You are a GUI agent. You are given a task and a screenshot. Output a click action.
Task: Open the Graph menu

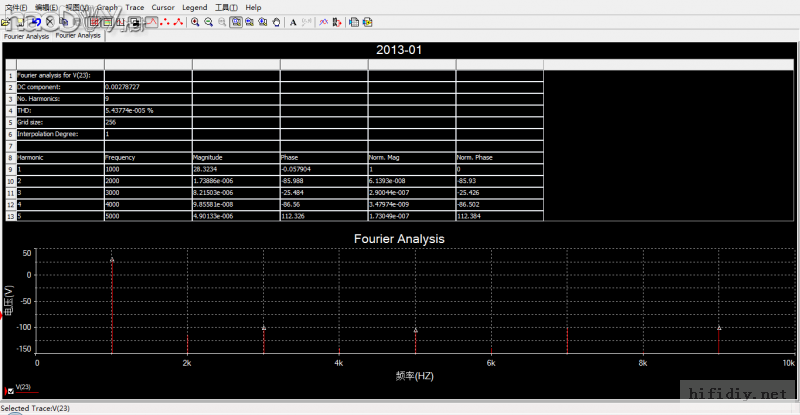click(107, 7)
